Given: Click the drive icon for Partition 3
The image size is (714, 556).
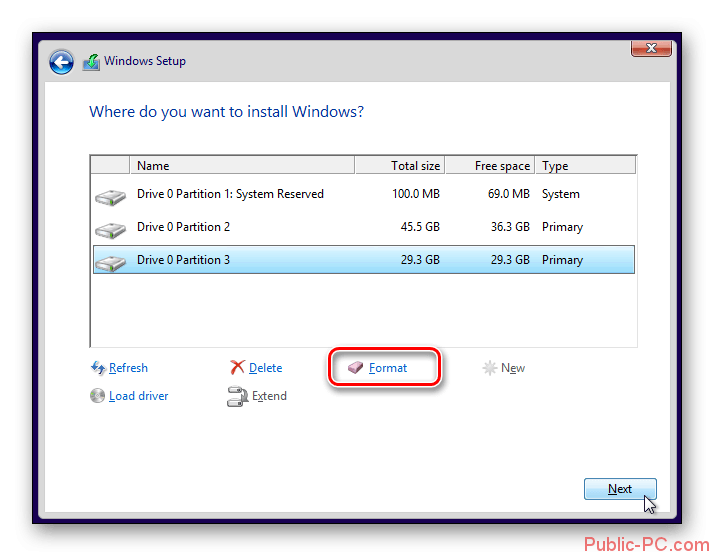Looking at the screenshot, I should coord(110,263).
